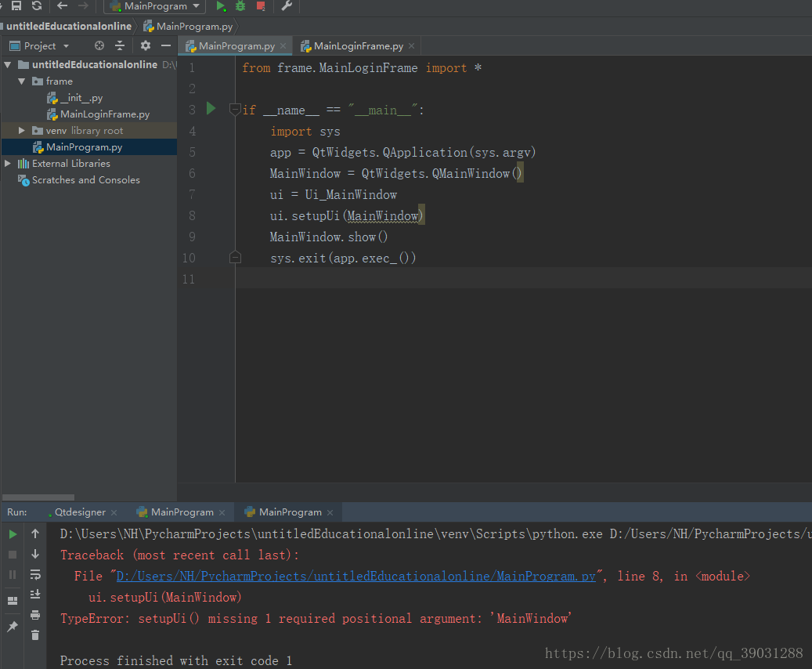Select __init__.py in the project tree
The width and height of the screenshot is (812, 669).
[x=75, y=98]
